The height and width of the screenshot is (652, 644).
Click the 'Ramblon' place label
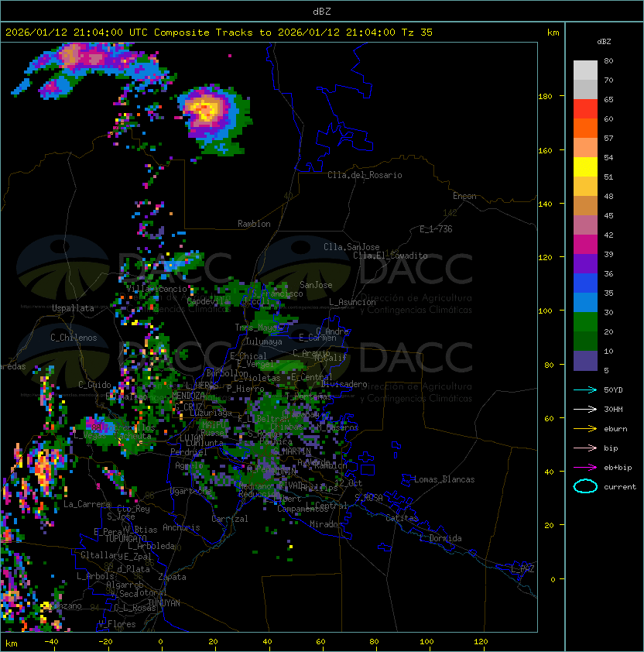254,224
